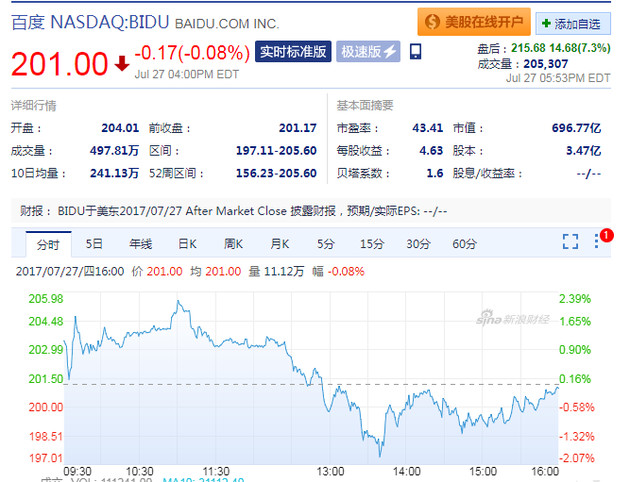This screenshot has width=630, height=482.
Task: Click the P/E ratio 43.41
Action: pyautogui.click(x=428, y=128)
